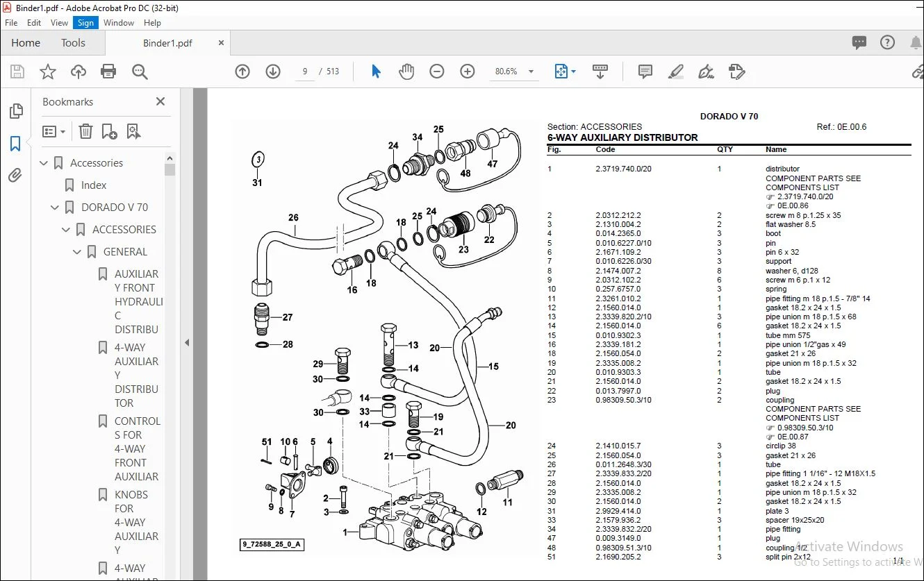Select the GENERAL bookmark label

point(125,252)
